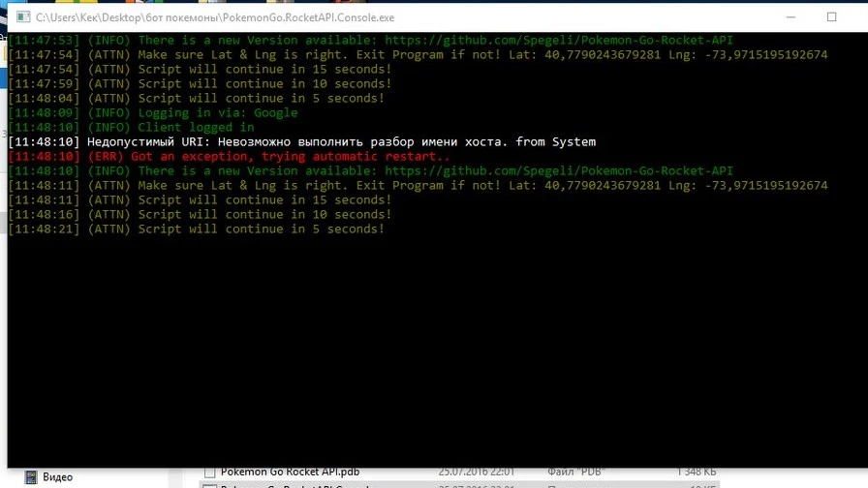Click the '10 seconds' line stamped 11:47:59
Image resolution: width=868 pixels, height=488 pixels.
(200, 83)
